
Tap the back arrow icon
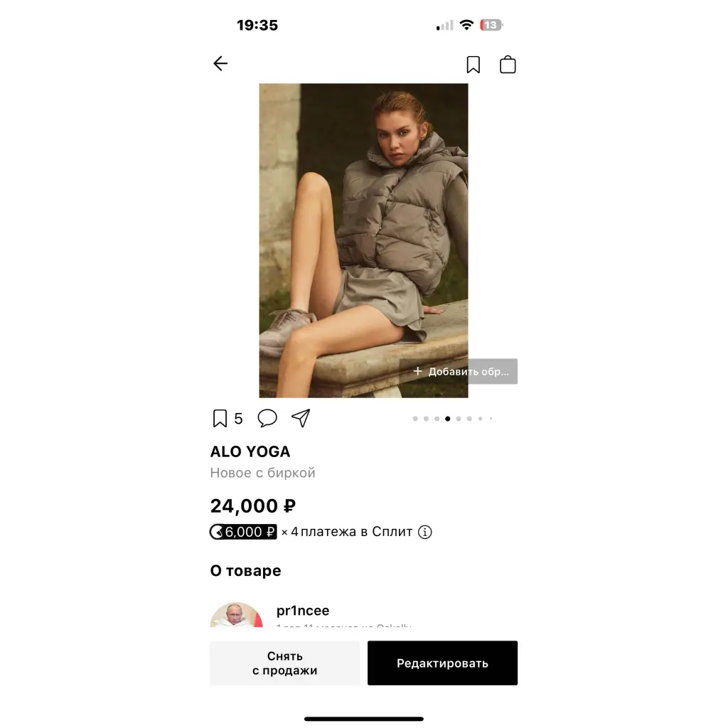220,63
